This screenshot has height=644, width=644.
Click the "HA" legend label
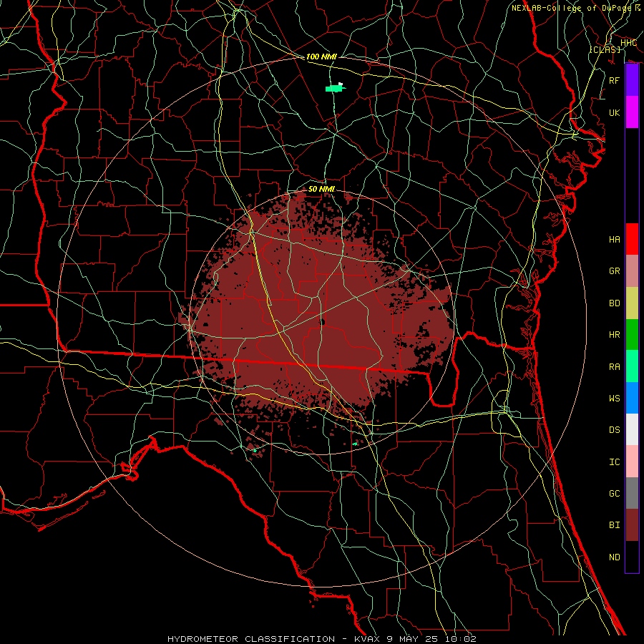[615, 240]
